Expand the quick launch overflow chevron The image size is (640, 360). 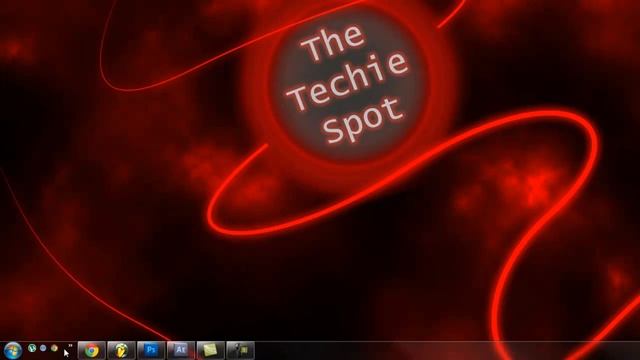70,346
